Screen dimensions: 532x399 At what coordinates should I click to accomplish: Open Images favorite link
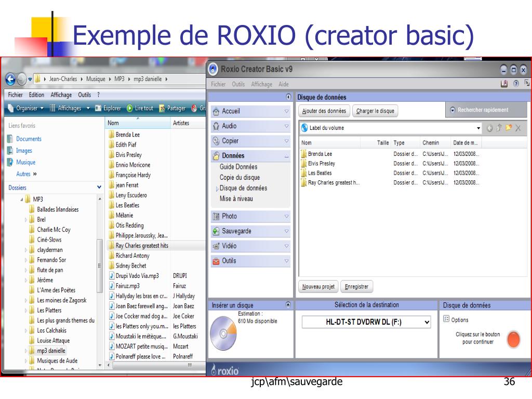pyautogui.click(x=24, y=151)
